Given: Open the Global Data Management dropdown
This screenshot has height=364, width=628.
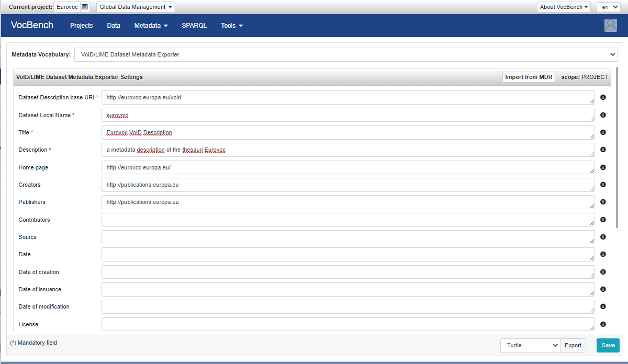Looking at the screenshot, I should tap(136, 7).
